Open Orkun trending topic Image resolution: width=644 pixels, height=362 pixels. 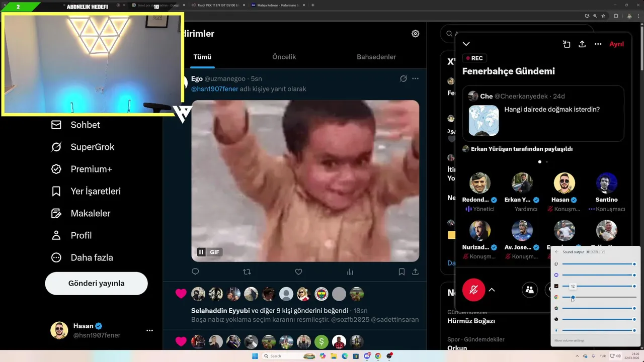(x=457, y=348)
